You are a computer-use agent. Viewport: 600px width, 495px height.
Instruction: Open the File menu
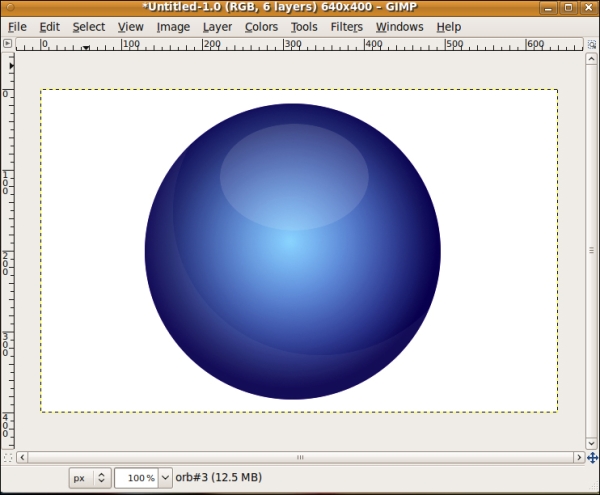point(17,27)
